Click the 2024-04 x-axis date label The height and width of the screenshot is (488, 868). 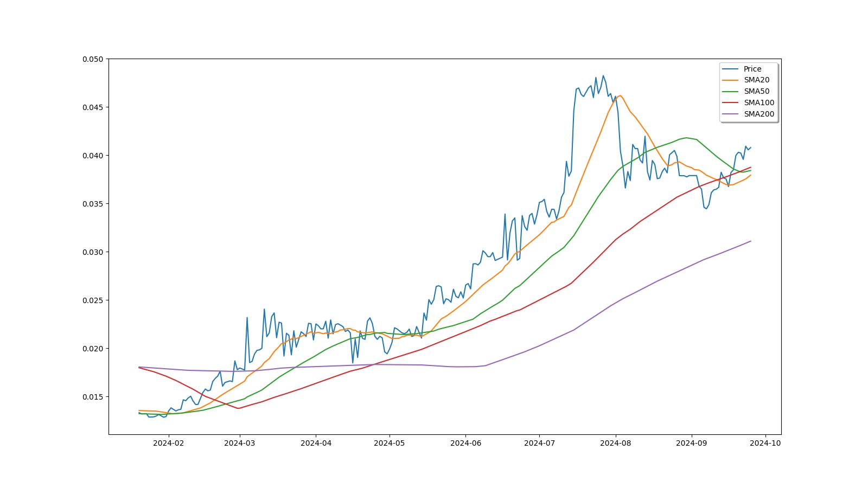[x=316, y=443]
